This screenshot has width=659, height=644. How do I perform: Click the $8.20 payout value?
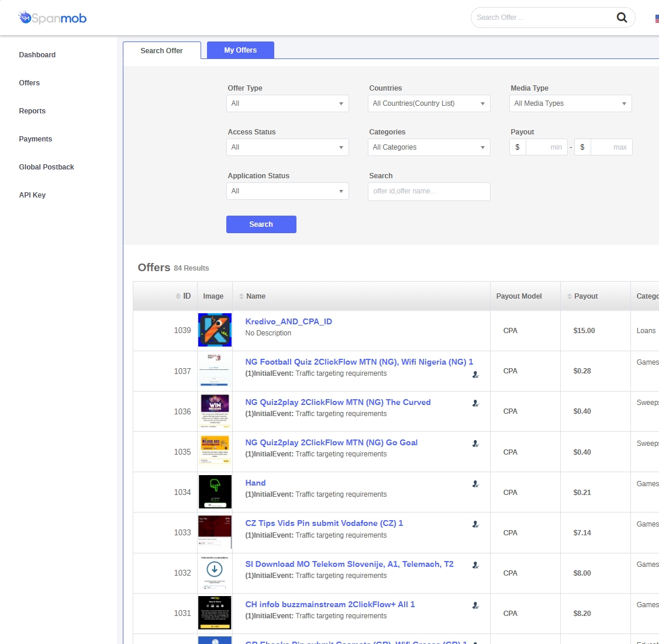582,614
